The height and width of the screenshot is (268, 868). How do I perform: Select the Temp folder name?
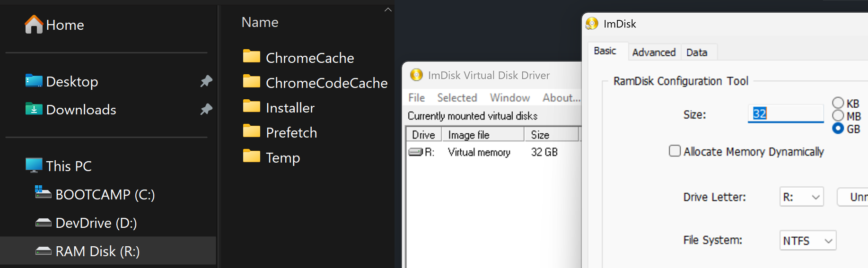pyautogui.click(x=283, y=157)
